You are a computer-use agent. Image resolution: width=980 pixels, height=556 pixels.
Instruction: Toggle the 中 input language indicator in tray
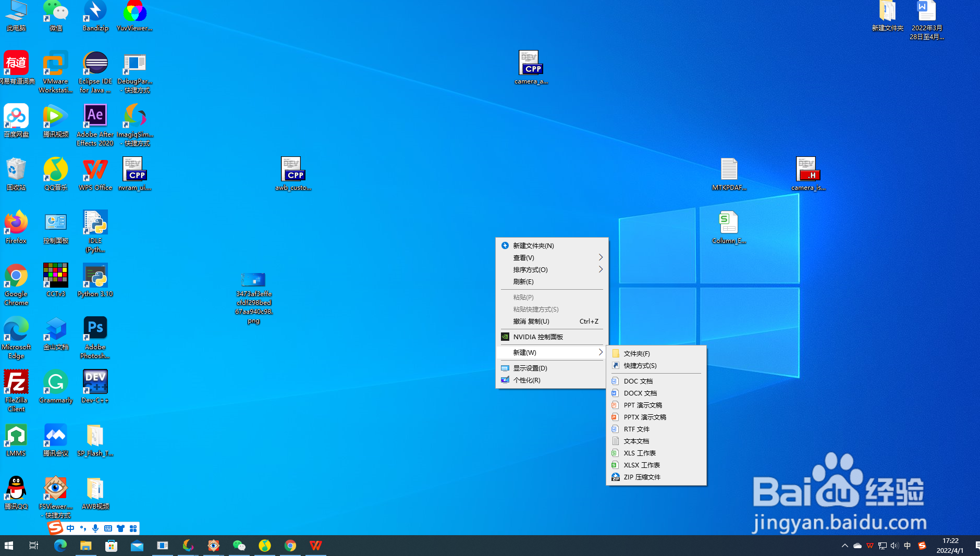coord(908,546)
